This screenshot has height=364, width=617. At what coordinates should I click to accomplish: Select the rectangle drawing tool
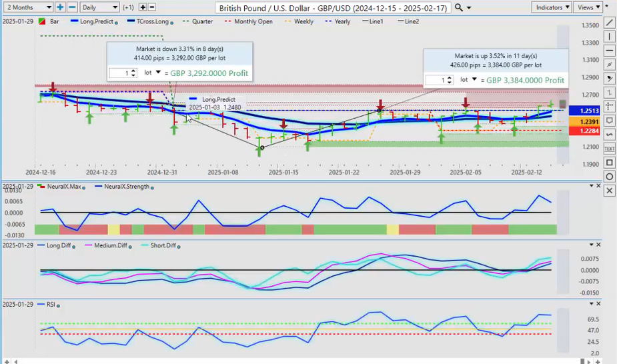click(x=609, y=163)
